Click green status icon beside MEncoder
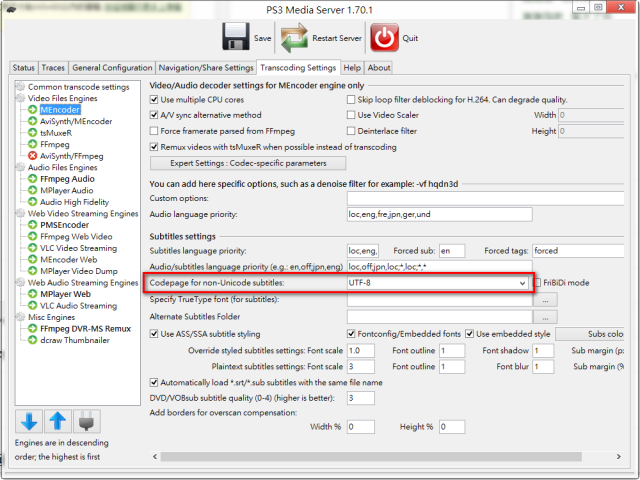640x480 pixels. point(33,109)
